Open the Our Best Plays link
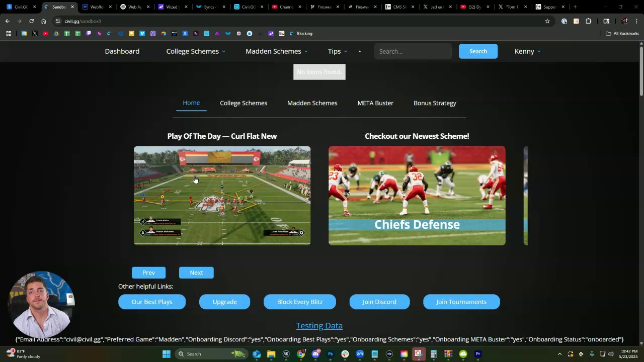 [152, 302]
